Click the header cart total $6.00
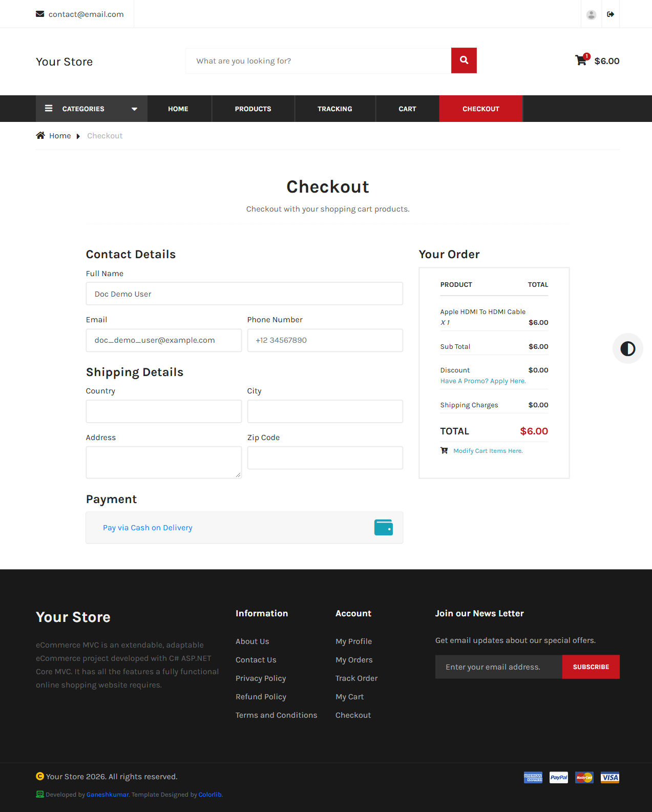Screen dimensions: 652x812 click(607, 61)
